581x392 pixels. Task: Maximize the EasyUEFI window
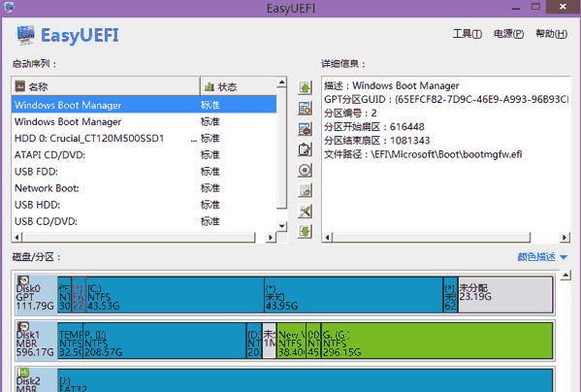coord(535,7)
